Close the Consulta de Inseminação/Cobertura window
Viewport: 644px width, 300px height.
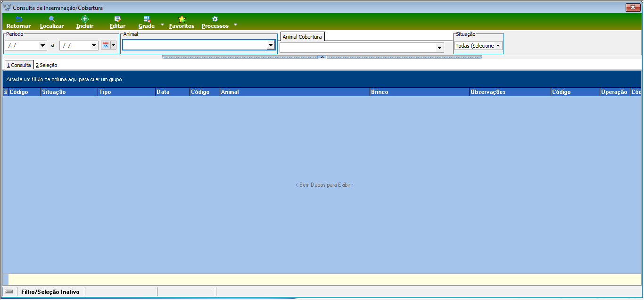[x=632, y=8]
